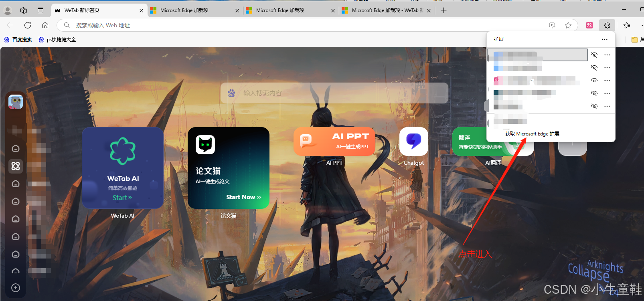The height and width of the screenshot is (301, 644).
Task: Go back to the previous page
Action: tap(10, 25)
